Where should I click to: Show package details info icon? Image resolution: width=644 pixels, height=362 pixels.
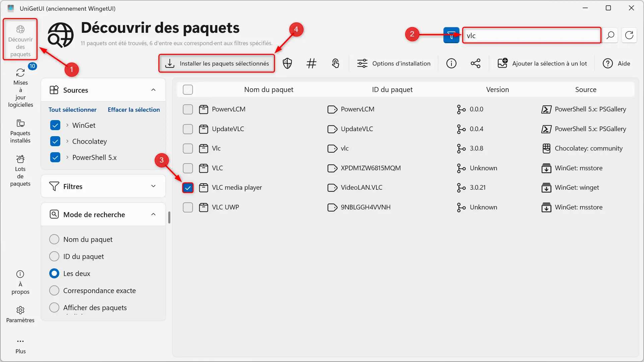pyautogui.click(x=451, y=63)
